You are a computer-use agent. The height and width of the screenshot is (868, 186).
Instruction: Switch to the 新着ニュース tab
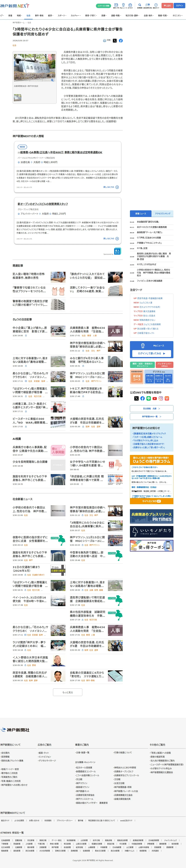(141, 214)
